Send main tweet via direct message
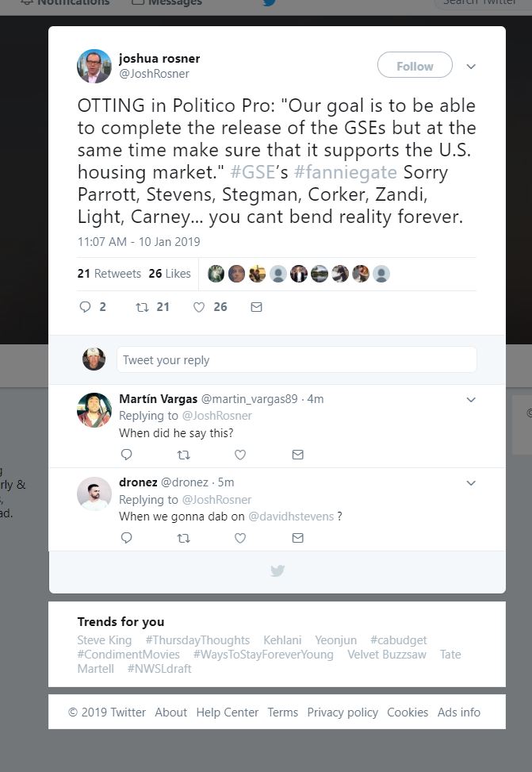This screenshot has width=532, height=772. [256, 307]
